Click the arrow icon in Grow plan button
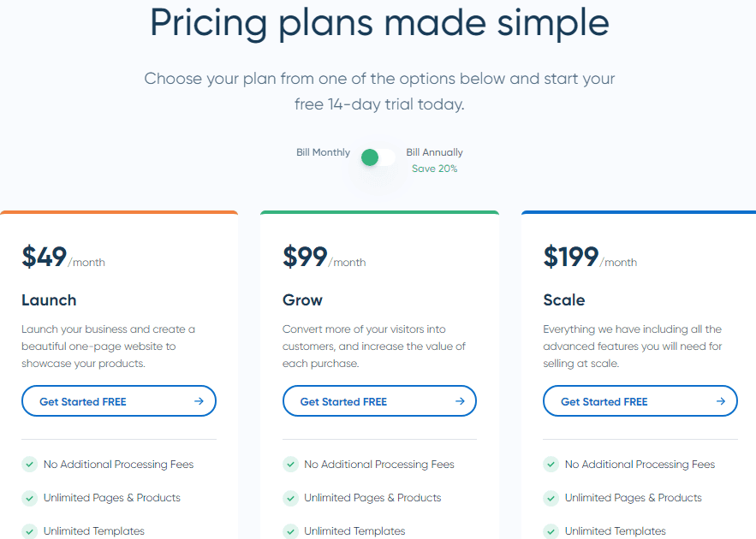The height and width of the screenshot is (539, 756). 460,400
